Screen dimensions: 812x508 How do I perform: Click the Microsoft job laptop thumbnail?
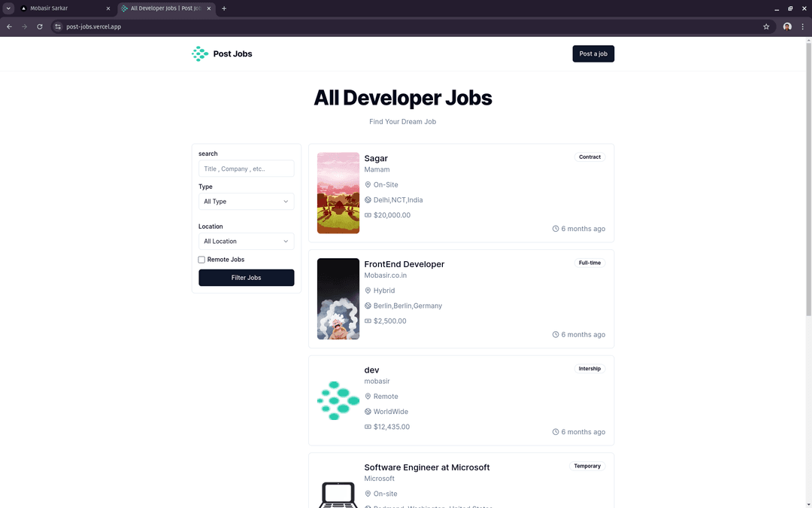pyautogui.click(x=338, y=495)
